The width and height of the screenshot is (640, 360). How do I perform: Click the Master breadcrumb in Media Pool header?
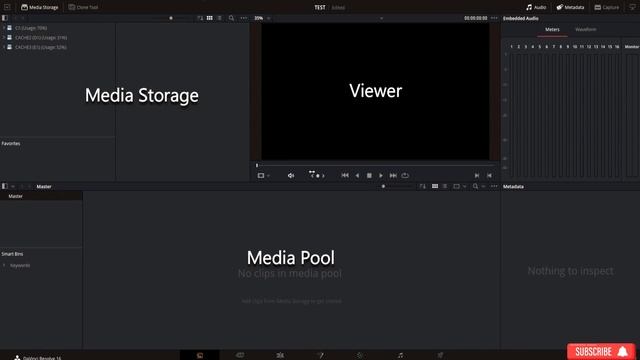(44, 187)
